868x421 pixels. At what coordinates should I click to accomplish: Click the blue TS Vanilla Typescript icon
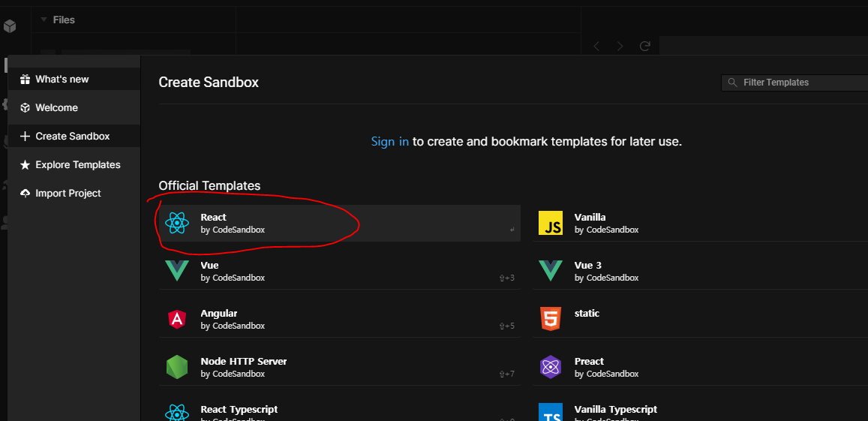pyautogui.click(x=550, y=412)
